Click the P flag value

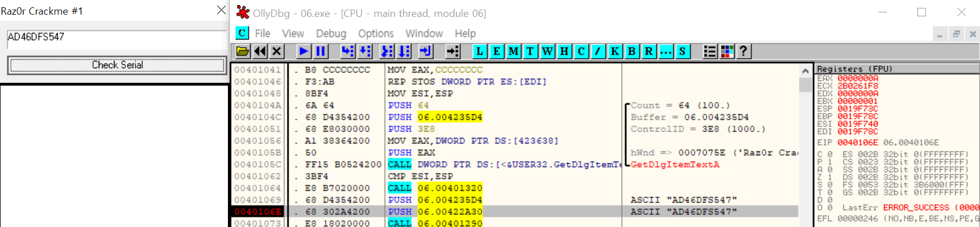tap(830, 162)
